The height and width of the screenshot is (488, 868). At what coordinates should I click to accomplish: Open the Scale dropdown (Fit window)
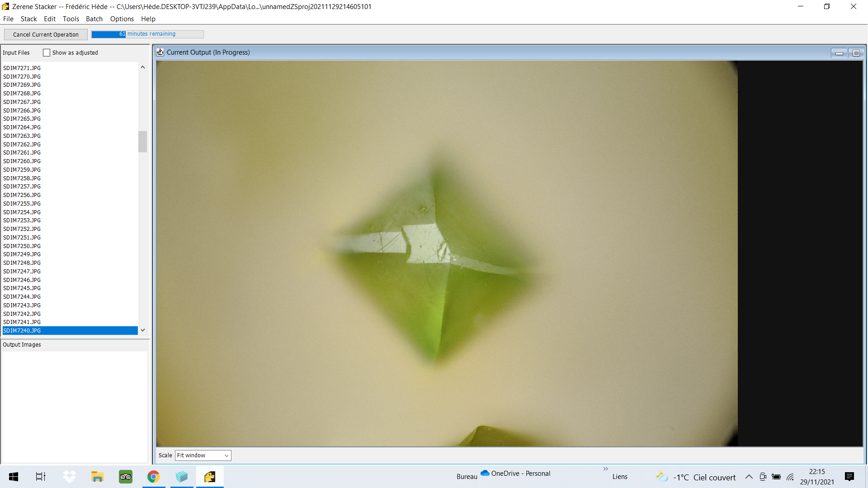pos(203,455)
